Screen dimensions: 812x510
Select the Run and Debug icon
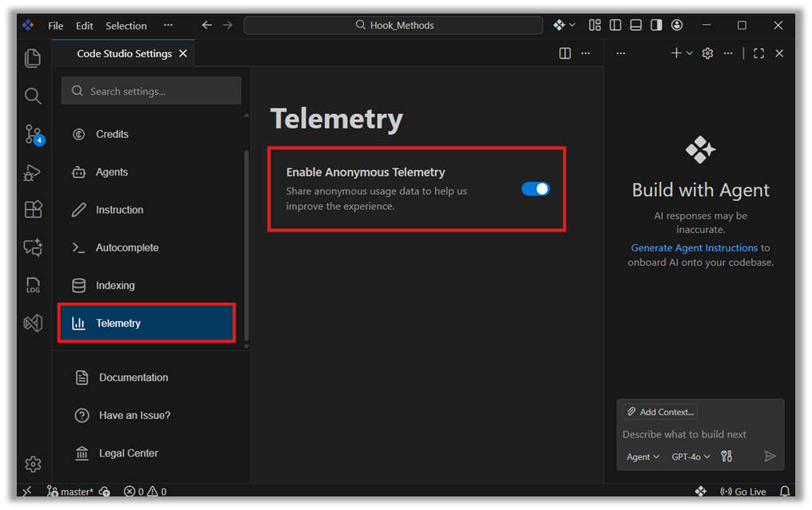(33, 171)
